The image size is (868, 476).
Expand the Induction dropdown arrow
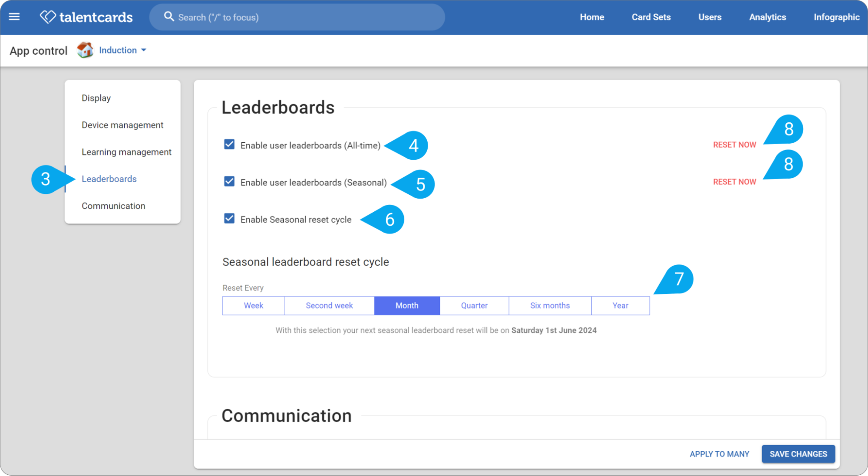pos(144,50)
